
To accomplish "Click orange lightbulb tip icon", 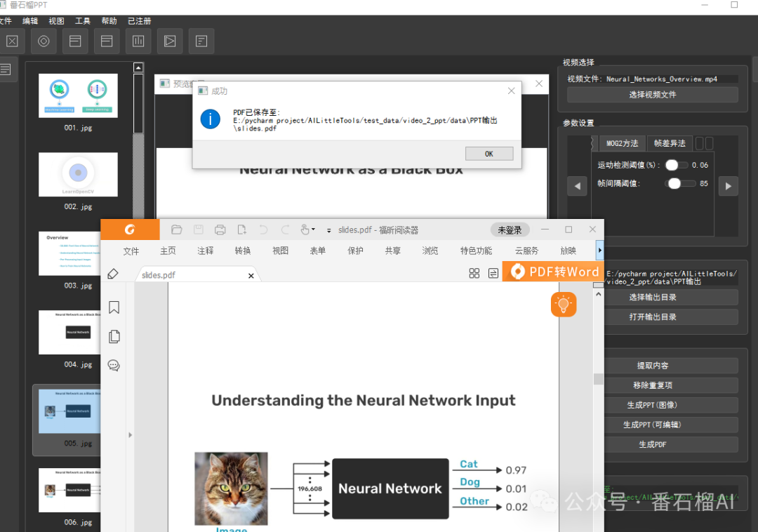I will coord(564,305).
